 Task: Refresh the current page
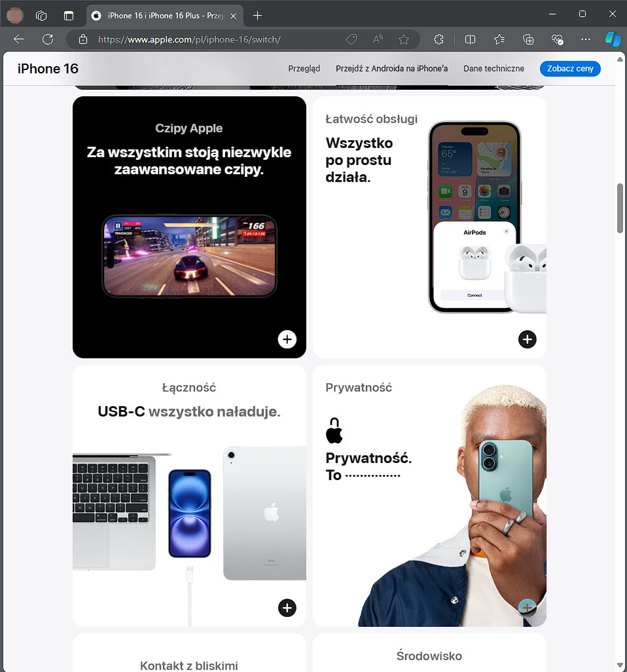click(x=48, y=39)
